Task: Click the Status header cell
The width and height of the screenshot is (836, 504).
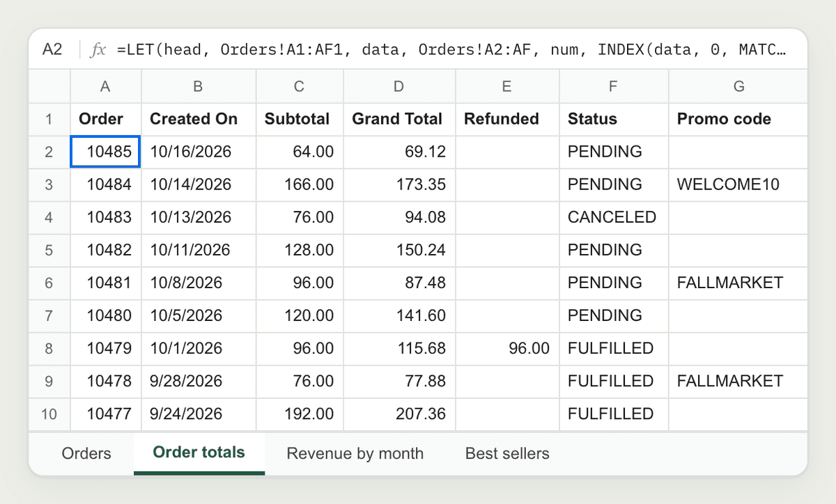Action: coord(614,119)
